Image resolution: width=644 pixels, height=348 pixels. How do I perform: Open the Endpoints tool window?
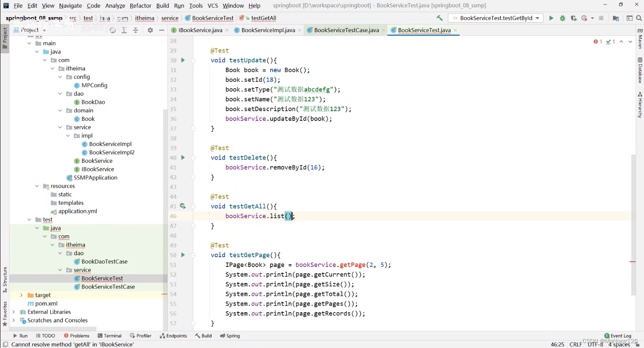click(x=174, y=336)
